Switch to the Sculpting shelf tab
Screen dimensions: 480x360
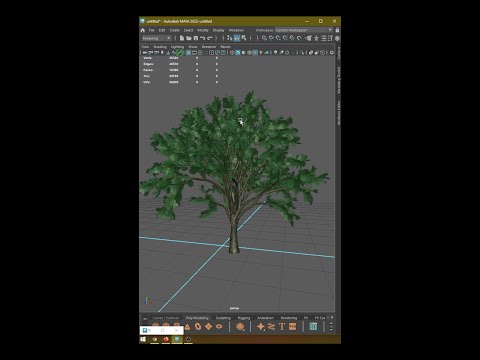click(223, 318)
